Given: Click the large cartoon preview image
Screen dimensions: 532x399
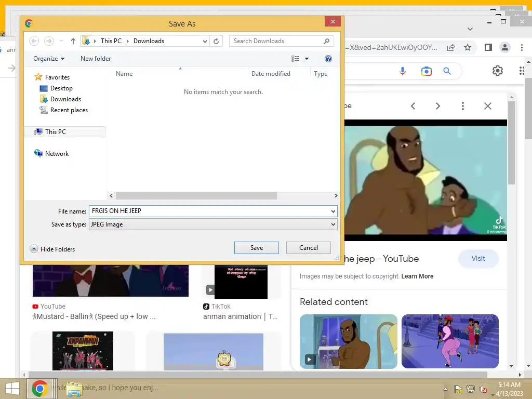Looking at the screenshot, I should click(x=425, y=180).
